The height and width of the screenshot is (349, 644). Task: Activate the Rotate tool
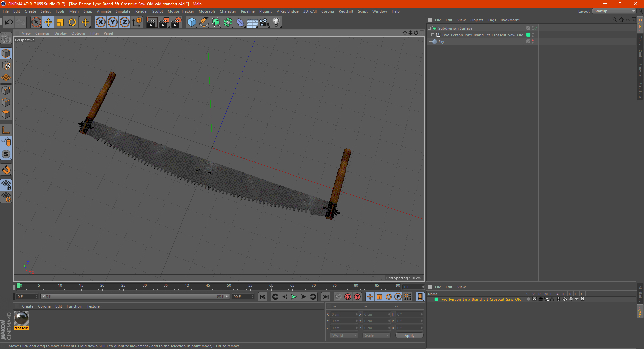click(x=72, y=22)
